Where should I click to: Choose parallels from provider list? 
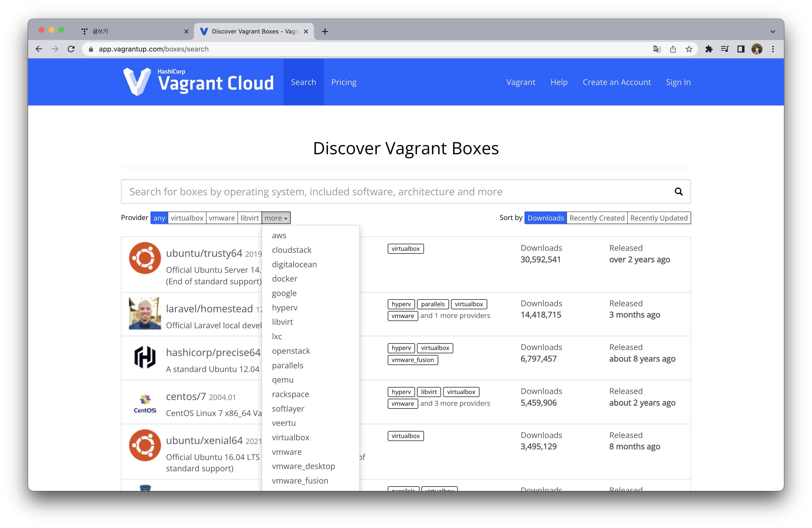[x=310, y=365]
